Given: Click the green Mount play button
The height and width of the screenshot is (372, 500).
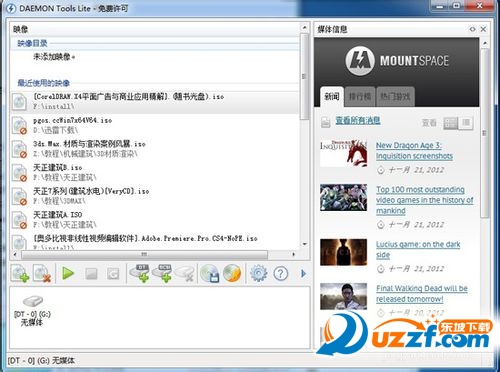Looking at the screenshot, I should coord(68,273).
